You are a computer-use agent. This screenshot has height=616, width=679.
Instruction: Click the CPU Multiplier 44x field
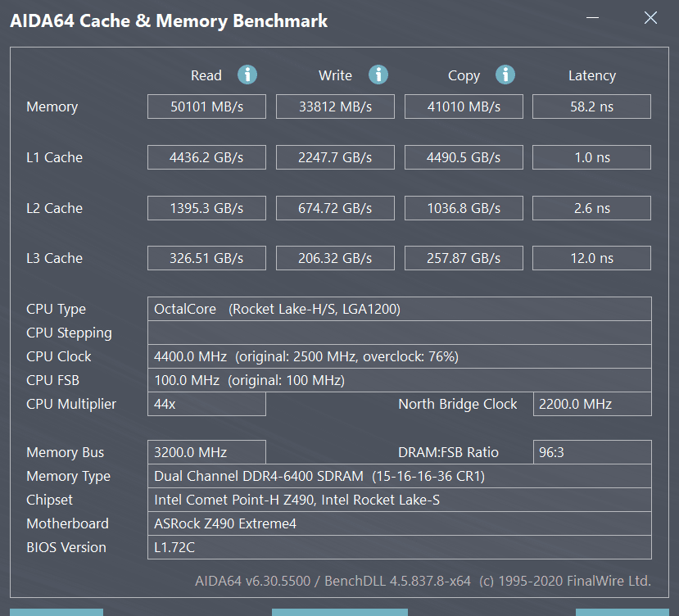206,404
